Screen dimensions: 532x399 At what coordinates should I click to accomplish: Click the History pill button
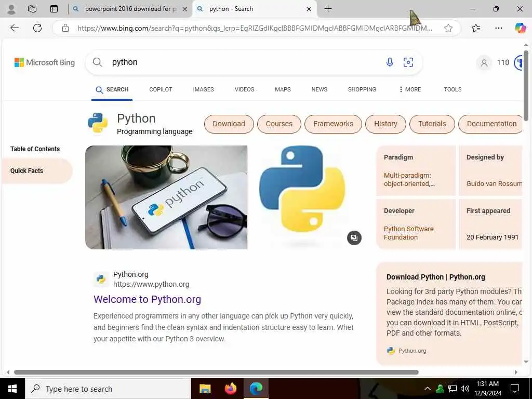(x=385, y=124)
